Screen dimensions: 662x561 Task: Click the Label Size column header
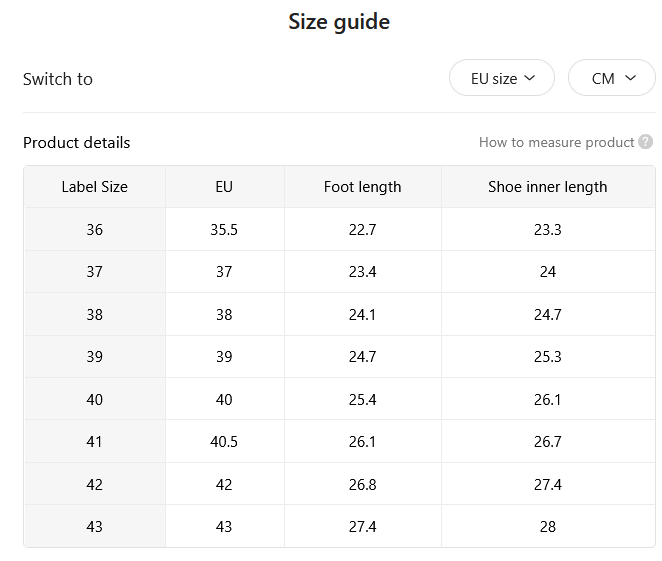tap(95, 187)
